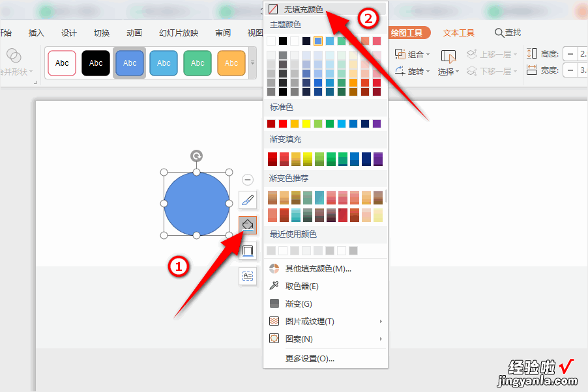Decrease the shape height with minus button
The width and height of the screenshot is (588, 392).
point(570,54)
